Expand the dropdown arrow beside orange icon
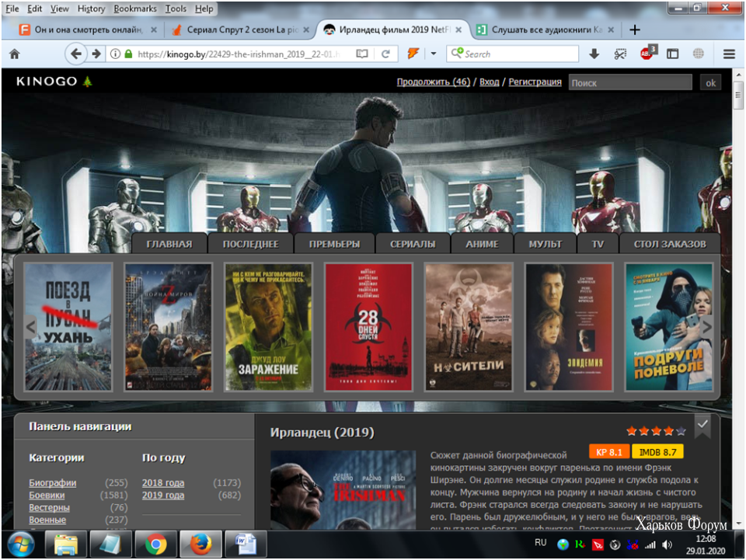The width and height of the screenshot is (746, 560). point(434,54)
